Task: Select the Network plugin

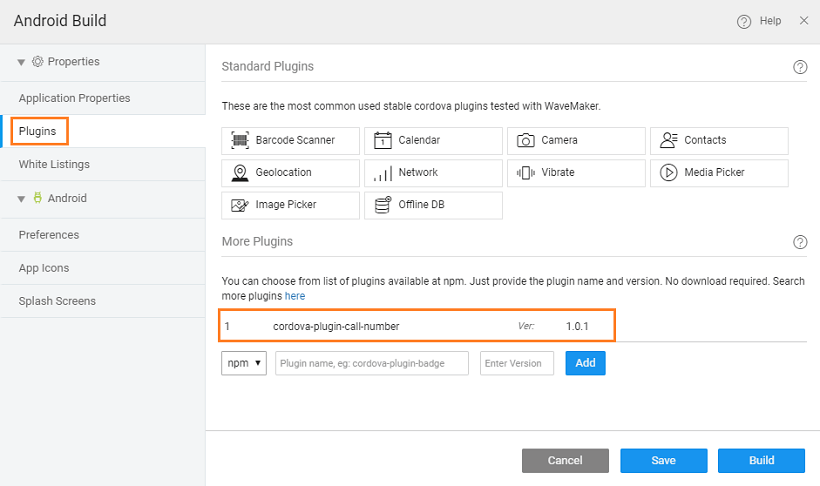Action: click(433, 173)
